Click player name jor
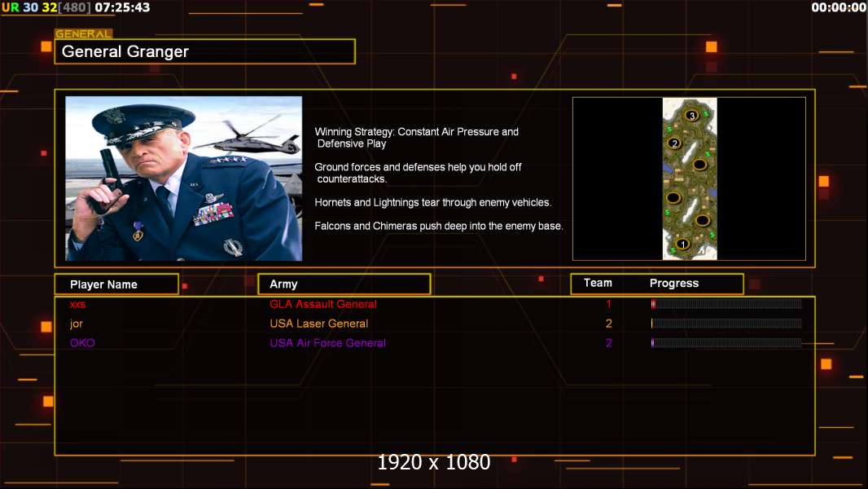Screen dimensions: 868x489 click(x=77, y=324)
